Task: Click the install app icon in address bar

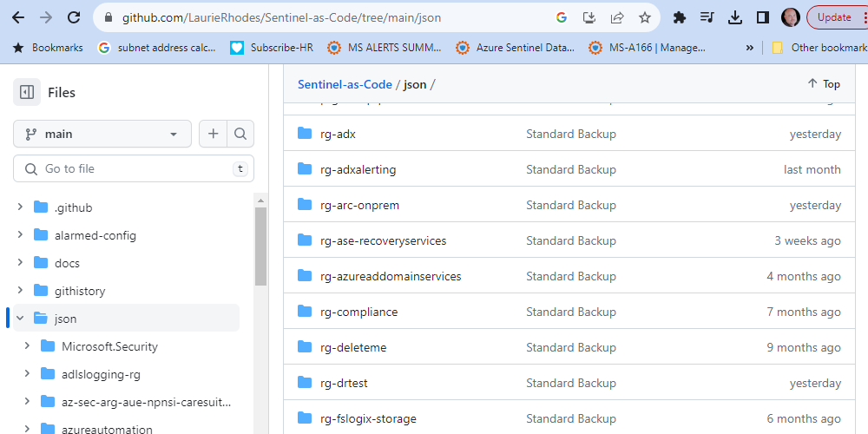Action: 589,17
